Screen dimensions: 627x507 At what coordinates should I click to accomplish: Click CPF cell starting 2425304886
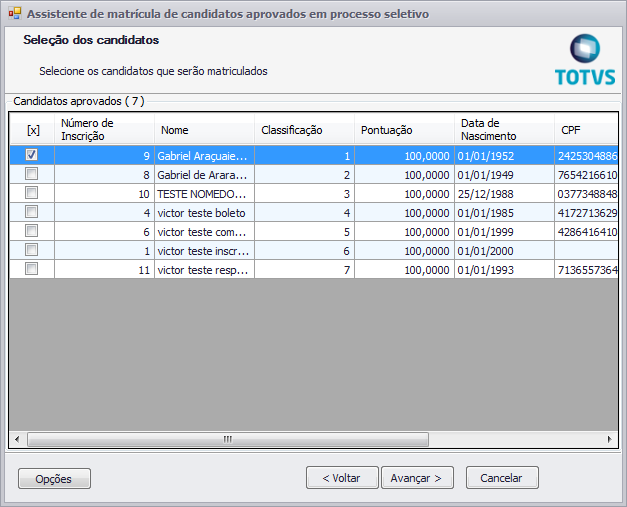[x=586, y=156]
